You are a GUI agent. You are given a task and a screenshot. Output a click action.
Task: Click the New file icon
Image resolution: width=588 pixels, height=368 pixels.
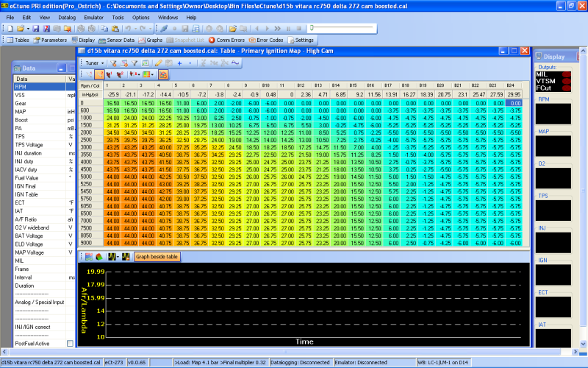[x=10, y=29]
